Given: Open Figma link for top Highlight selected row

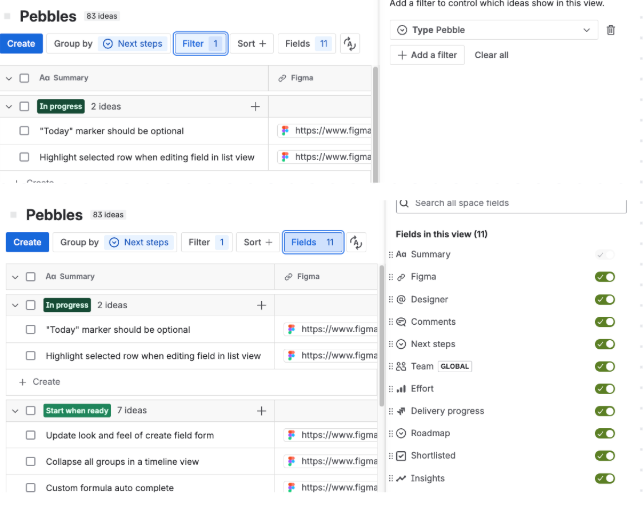Looking at the screenshot, I should click(x=324, y=157).
